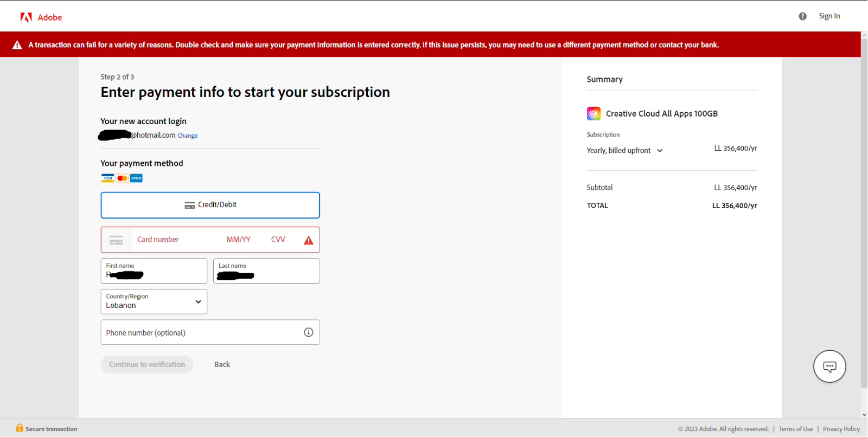
Task: Open the Terms of Use link
Action: point(796,429)
